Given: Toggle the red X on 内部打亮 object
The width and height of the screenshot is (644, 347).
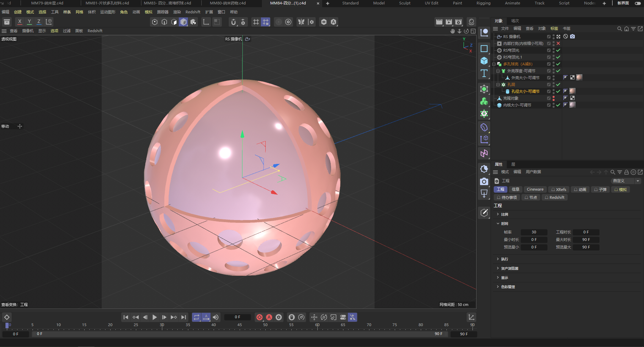Looking at the screenshot, I should pos(558,43).
